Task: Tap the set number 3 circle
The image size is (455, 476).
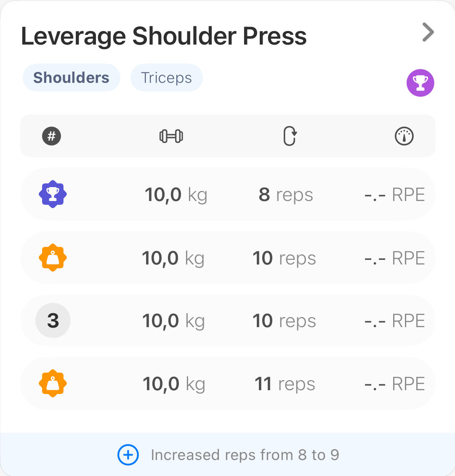Action: [53, 321]
